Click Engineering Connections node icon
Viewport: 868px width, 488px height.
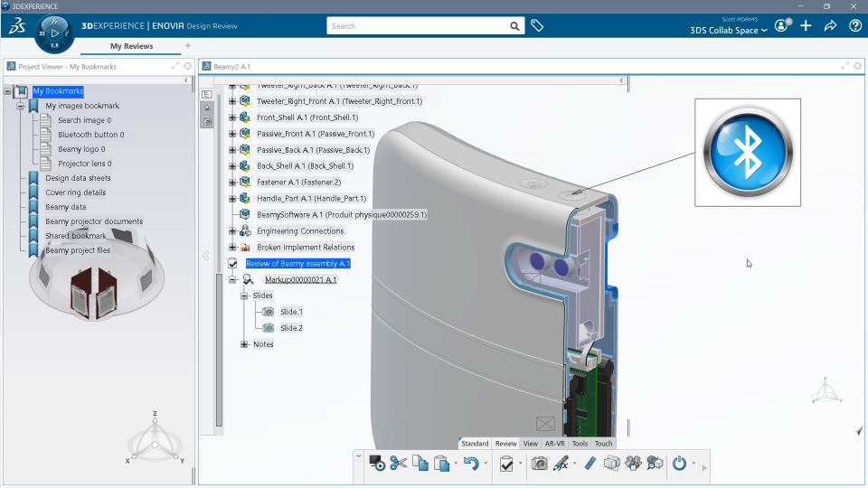245,230
